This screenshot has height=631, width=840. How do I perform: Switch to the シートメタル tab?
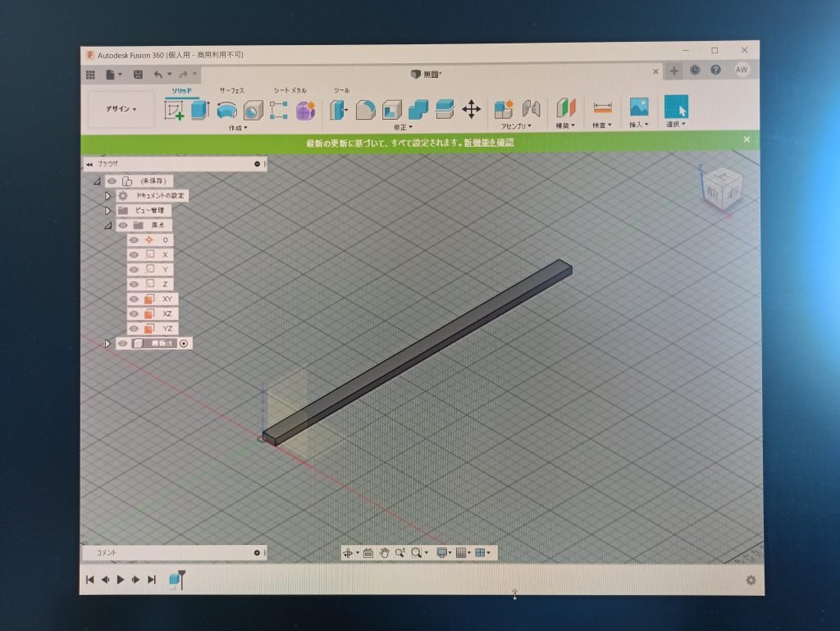coord(290,90)
